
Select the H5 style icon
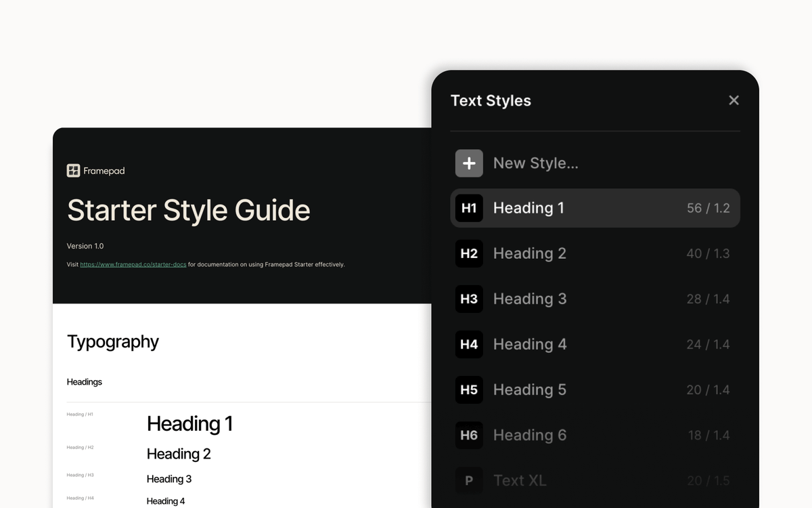[469, 389]
